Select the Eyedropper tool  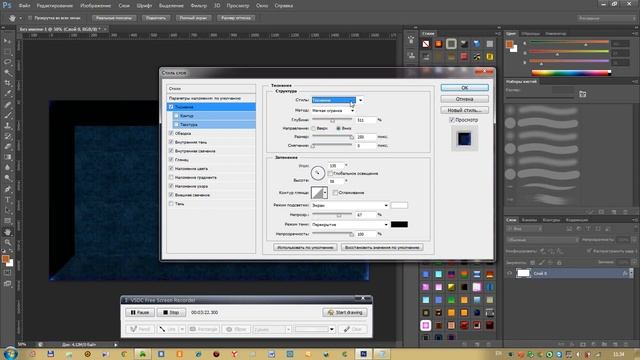coord(7,94)
